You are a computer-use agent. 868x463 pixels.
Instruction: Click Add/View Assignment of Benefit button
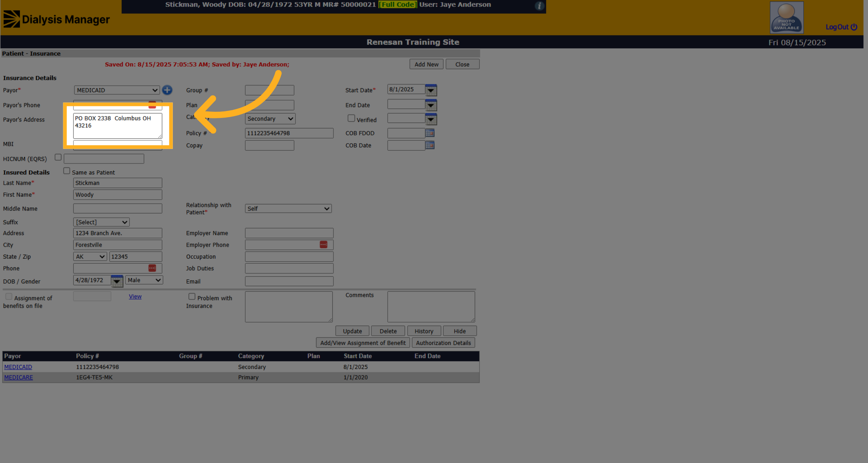tap(363, 343)
